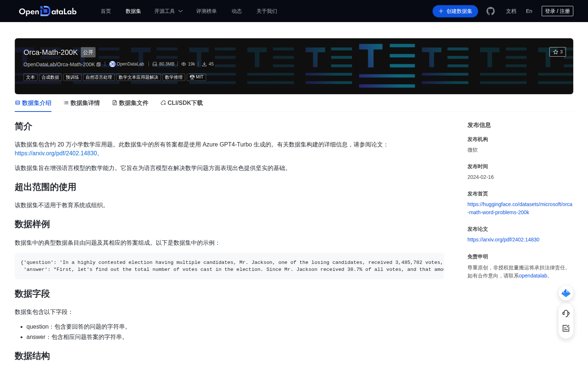Click the 公开 visibility badge
This screenshot has height=368, width=588.
point(88,52)
